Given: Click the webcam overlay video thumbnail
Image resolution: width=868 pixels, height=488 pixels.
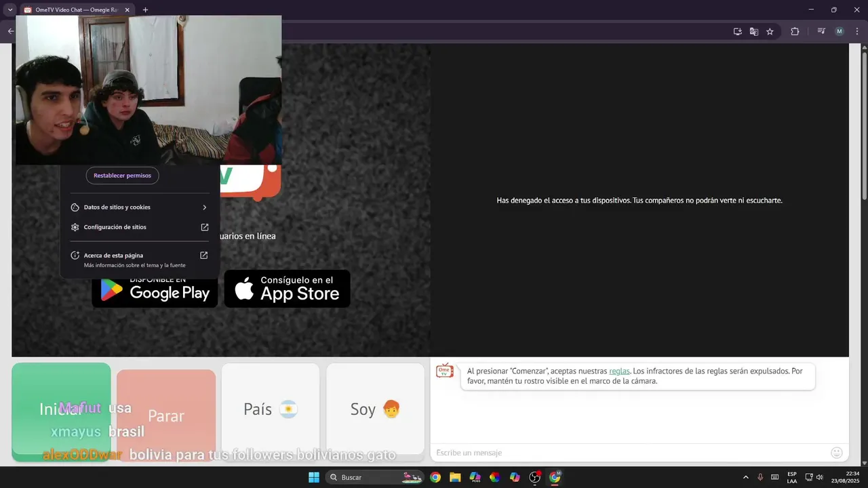Looking at the screenshot, I should point(149,90).
